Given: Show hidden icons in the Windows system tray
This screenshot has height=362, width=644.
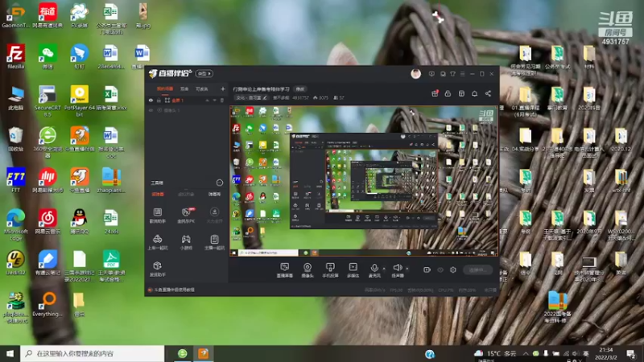Looking at the screenshot, I should [526, 353].
